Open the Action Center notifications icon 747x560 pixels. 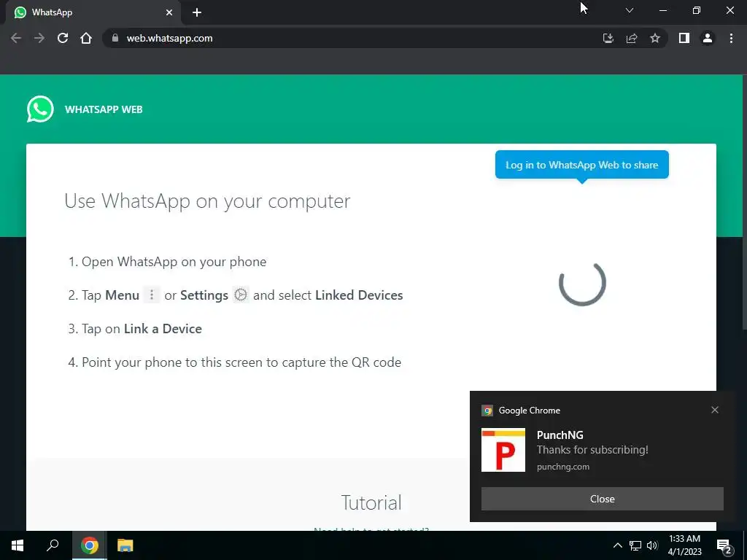pos(724,545)
